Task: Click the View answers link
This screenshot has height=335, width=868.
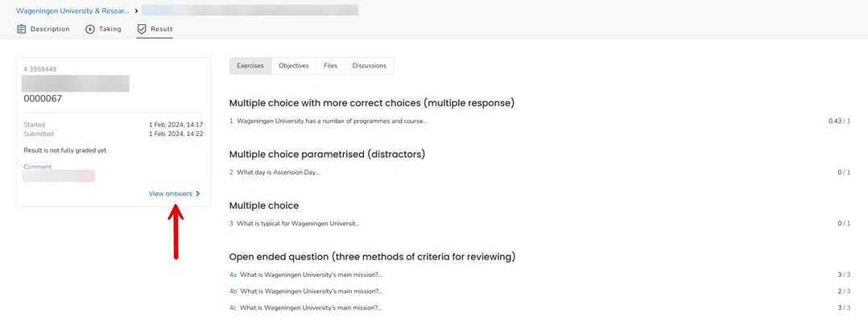Action: tap(170, 194)
